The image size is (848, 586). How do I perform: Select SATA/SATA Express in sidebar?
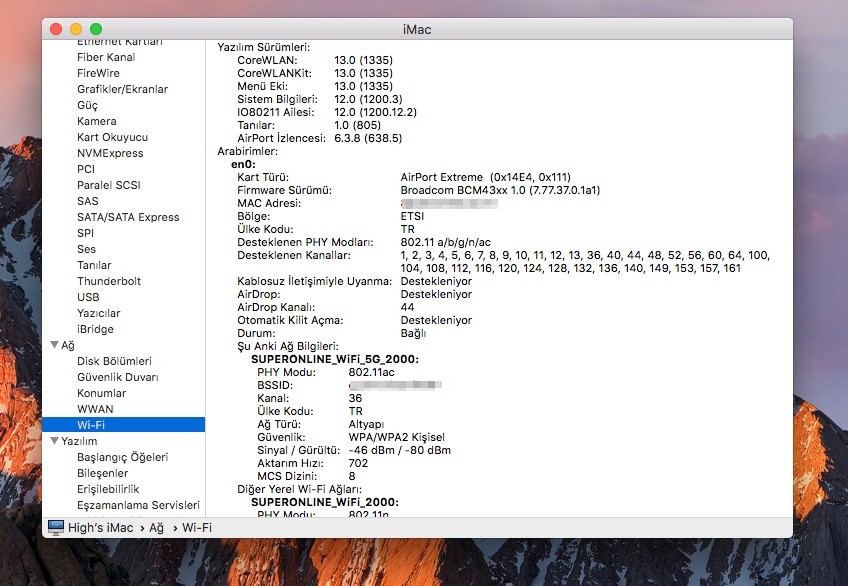click(x=128, y=217)
